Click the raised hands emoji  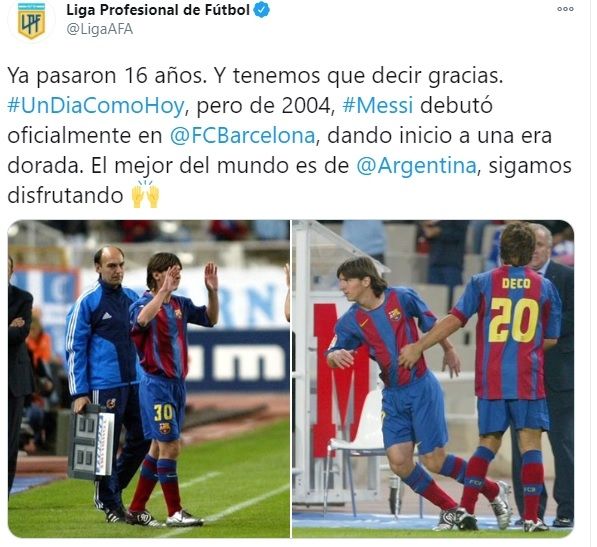pos(145,195)
